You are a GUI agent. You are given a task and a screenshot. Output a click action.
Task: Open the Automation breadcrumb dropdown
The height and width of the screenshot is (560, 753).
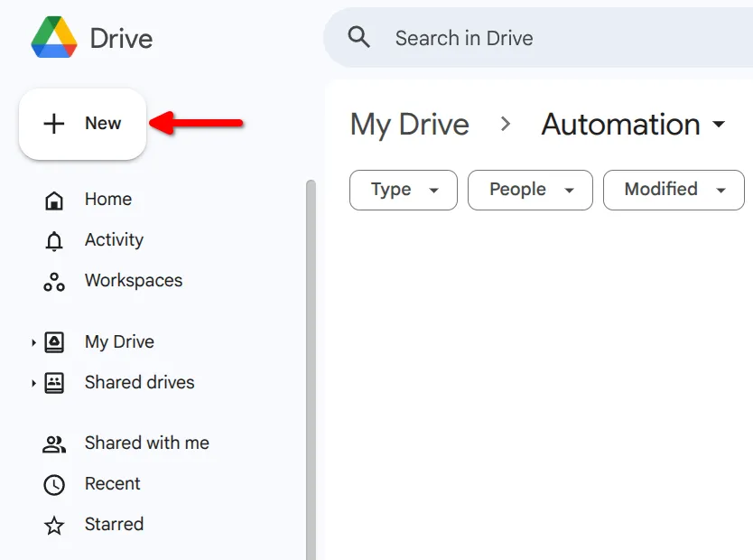coord(719,125)
